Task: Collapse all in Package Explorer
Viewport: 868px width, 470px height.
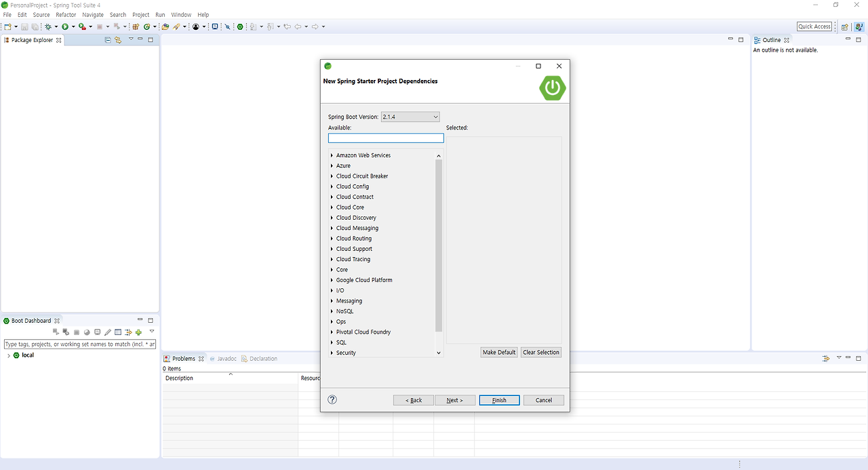Action: pyautogui.click(x=108, y=40)
